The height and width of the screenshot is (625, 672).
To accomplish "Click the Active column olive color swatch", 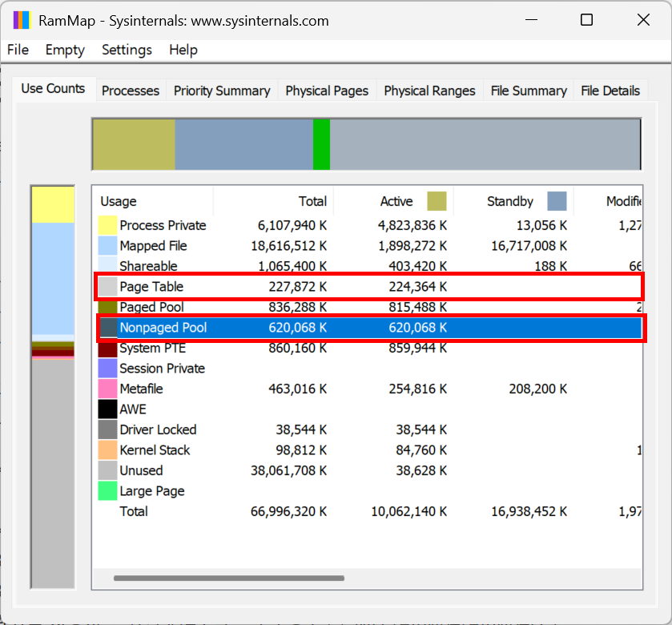I will (437, 201).
